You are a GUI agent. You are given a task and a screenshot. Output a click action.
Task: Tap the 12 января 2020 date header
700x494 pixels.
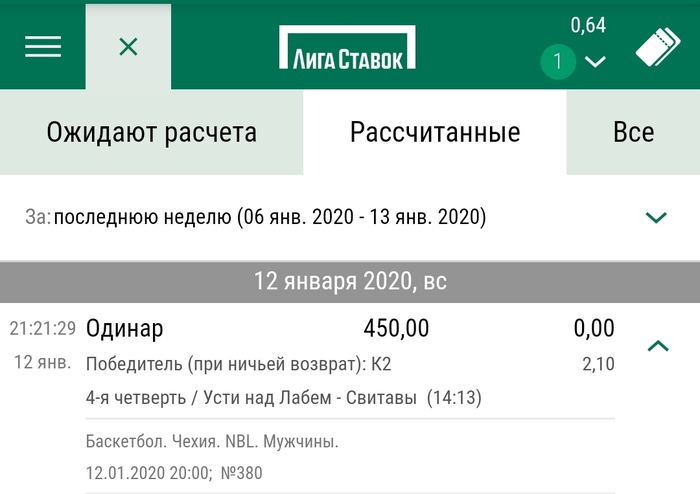click(x=350, y=281)
